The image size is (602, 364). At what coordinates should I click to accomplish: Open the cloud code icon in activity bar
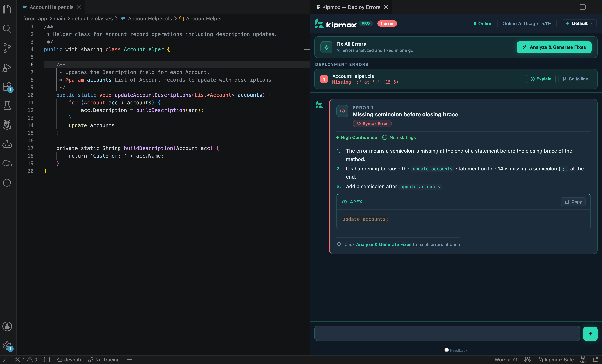7,163
